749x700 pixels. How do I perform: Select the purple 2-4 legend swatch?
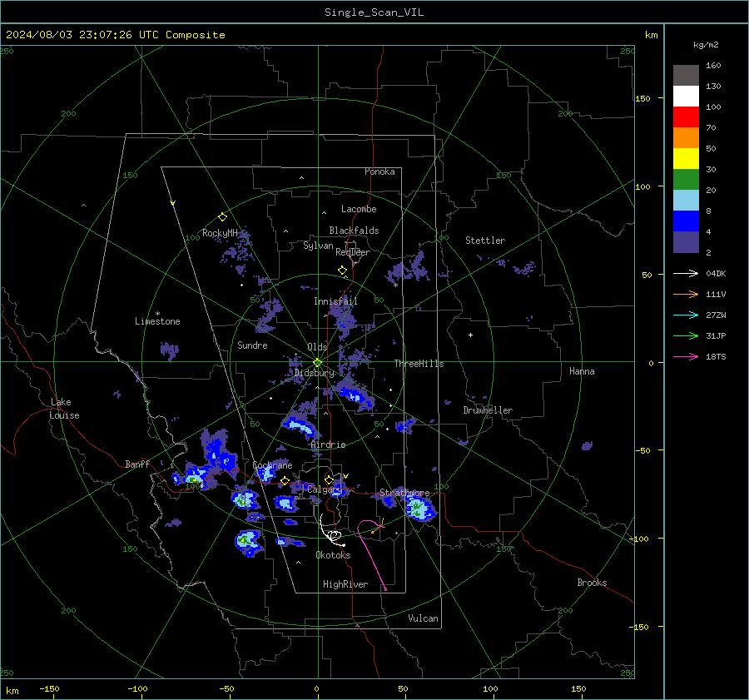click(686, 241)
